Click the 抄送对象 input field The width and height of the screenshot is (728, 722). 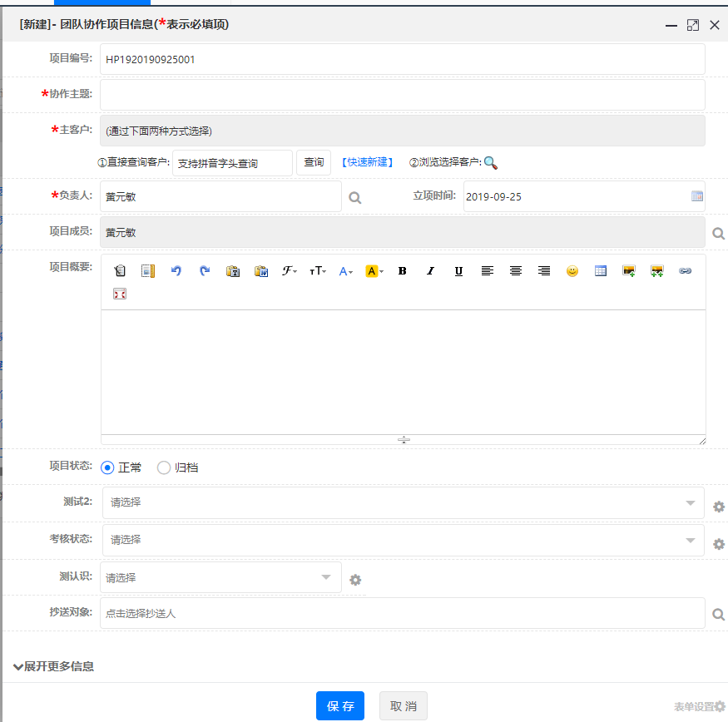click(x=403, y=613)
